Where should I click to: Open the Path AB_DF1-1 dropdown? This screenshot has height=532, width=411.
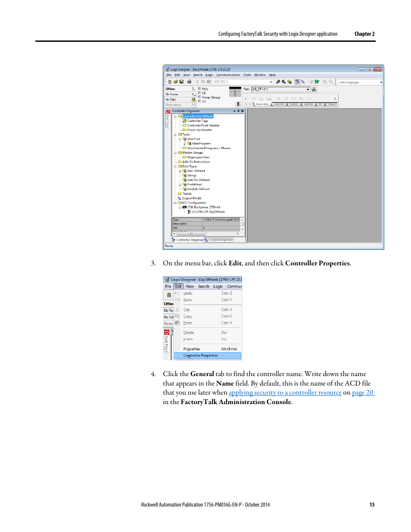click(x=308, y=89)
